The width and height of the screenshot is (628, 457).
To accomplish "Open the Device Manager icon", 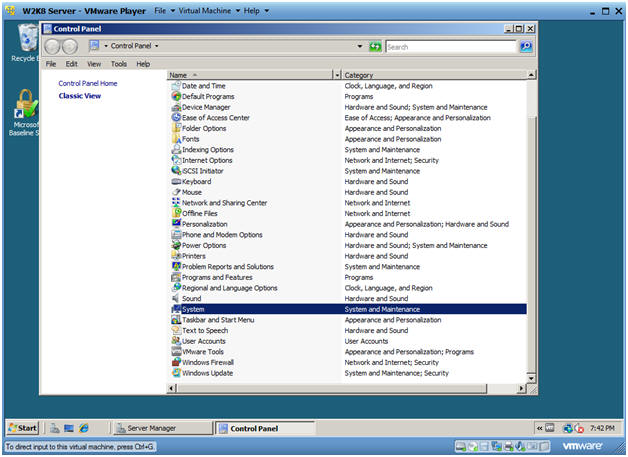I will click(x=176, y=107).
